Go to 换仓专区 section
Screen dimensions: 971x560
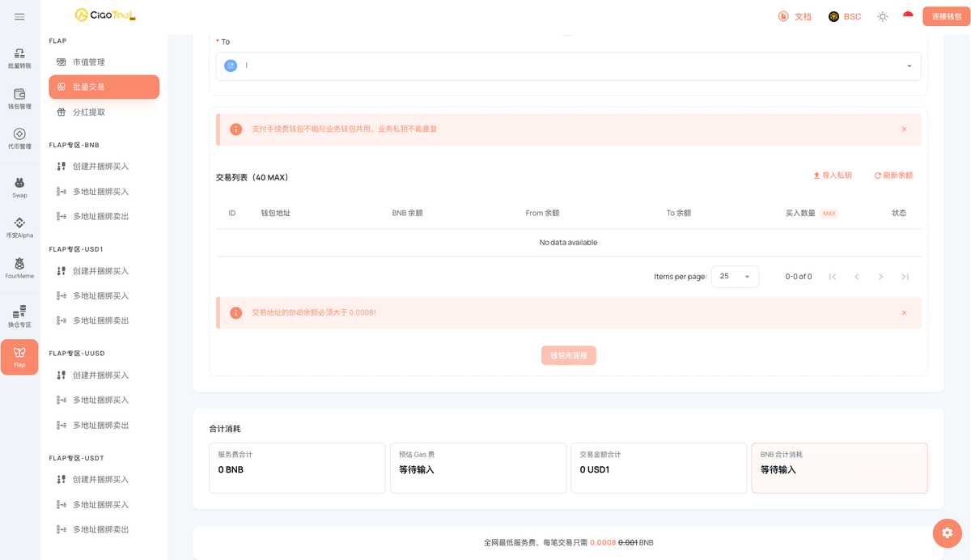(19, 316)
